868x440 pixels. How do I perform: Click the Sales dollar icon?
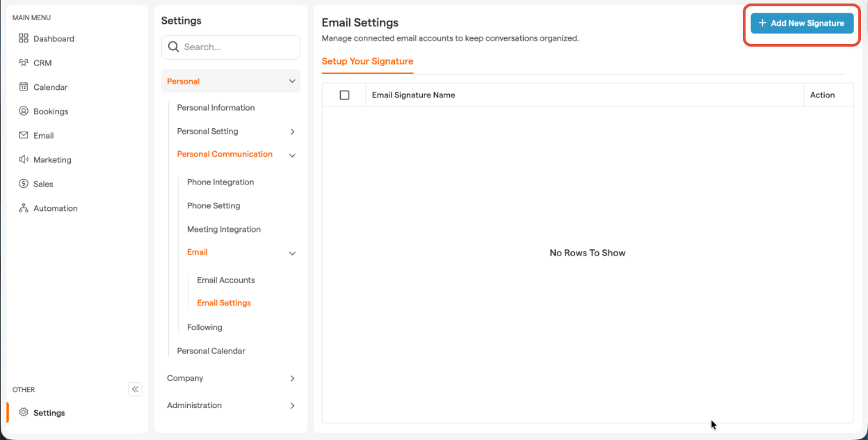[24, 184]
